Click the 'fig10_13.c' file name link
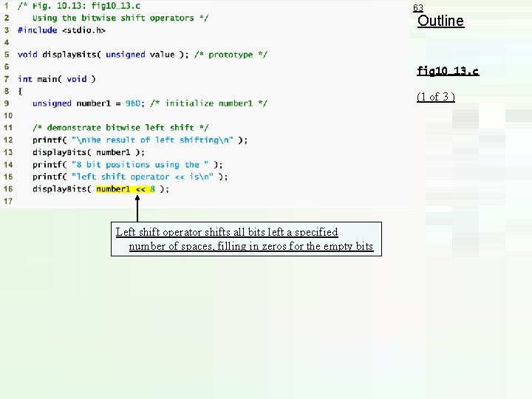 click(x=448, y=71)
